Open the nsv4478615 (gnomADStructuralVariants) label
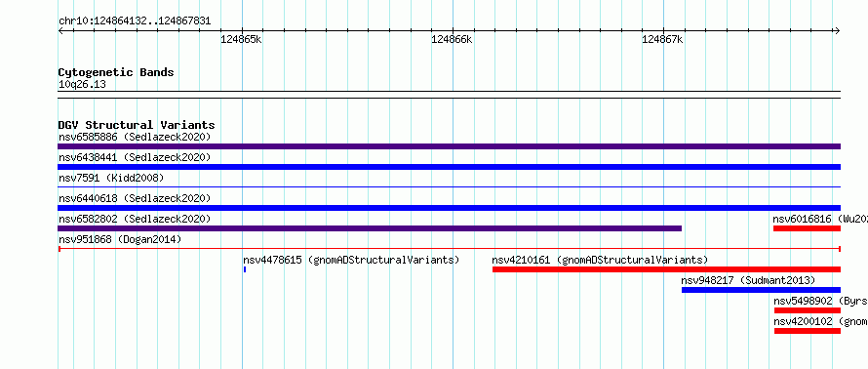 [351, 260]
